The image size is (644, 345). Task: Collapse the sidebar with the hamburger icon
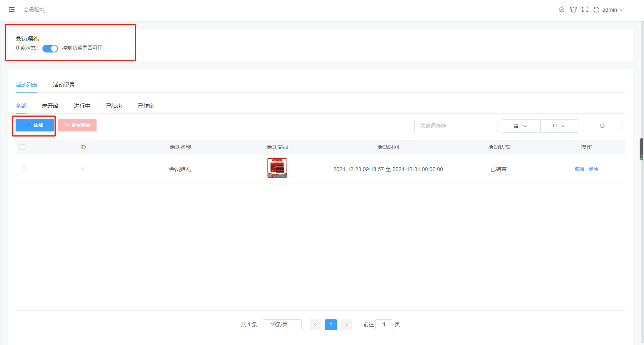click(12, 10)
